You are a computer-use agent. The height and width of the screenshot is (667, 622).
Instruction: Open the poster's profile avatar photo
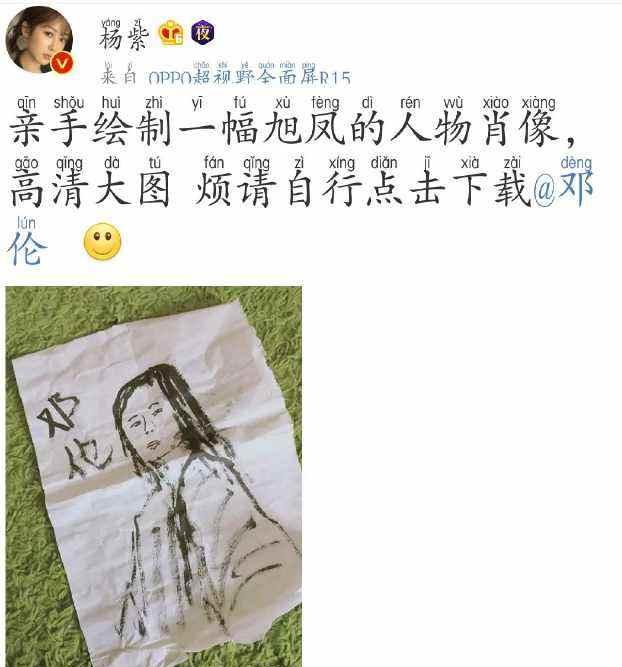[39, 40]
